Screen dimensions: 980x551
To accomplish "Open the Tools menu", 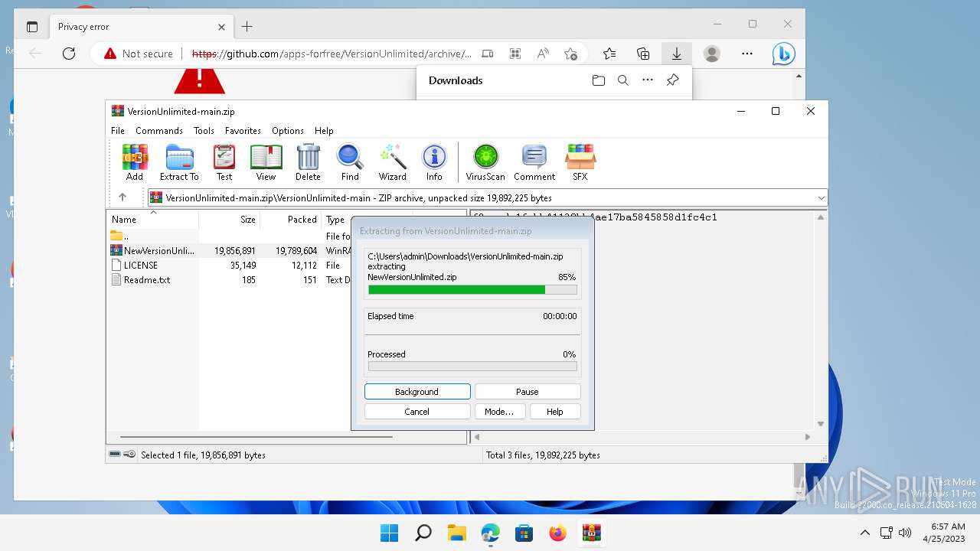I will [204, 131].
